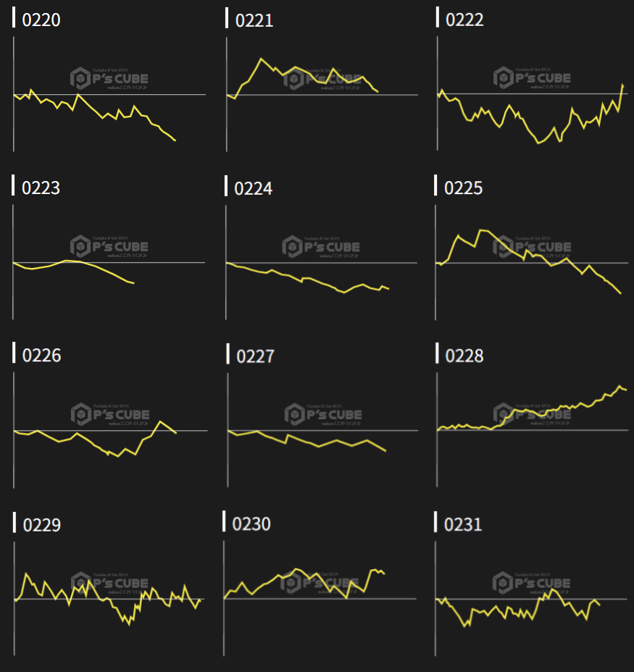Select the 0231 machine number label

[463, 524]
